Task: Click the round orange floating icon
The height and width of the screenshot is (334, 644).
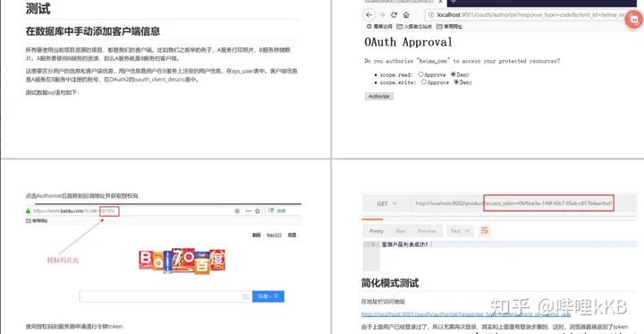Action: (634, 19)
